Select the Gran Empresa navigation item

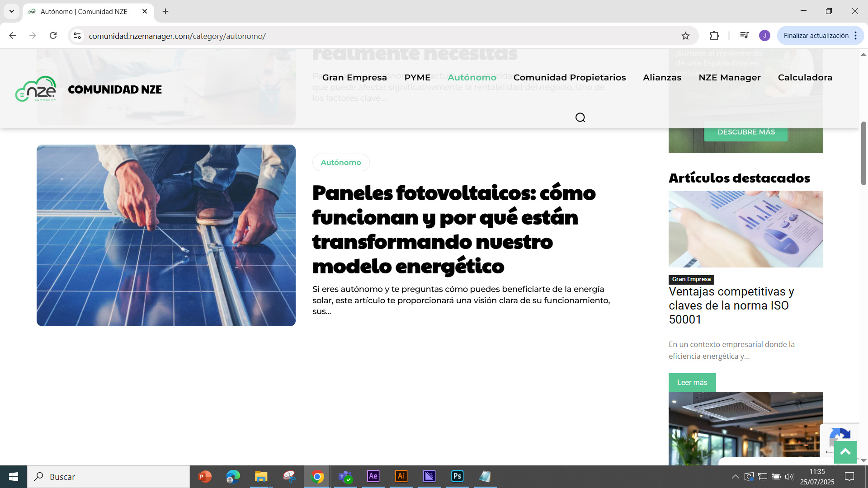pos(354,77)
